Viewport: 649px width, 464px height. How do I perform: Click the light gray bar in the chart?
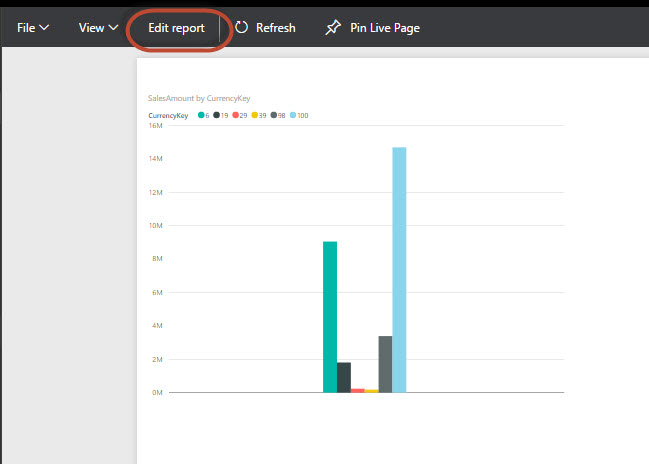[385, 364]
